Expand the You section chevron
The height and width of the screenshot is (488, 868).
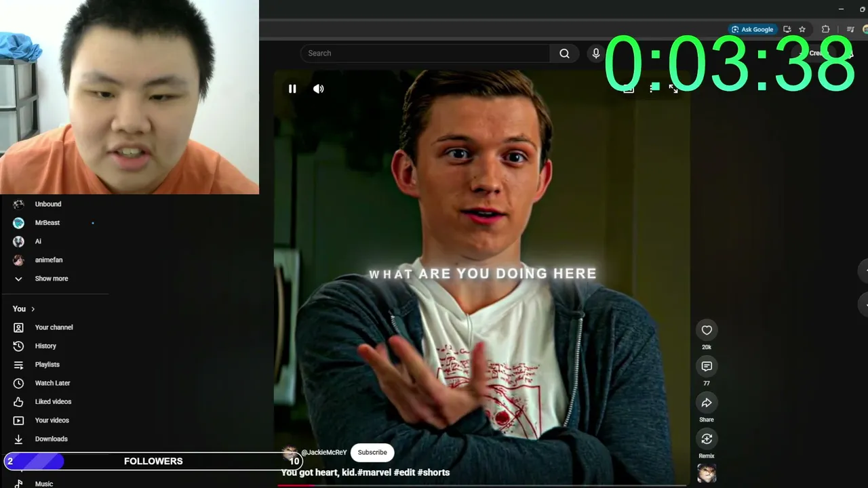point(33,309)
